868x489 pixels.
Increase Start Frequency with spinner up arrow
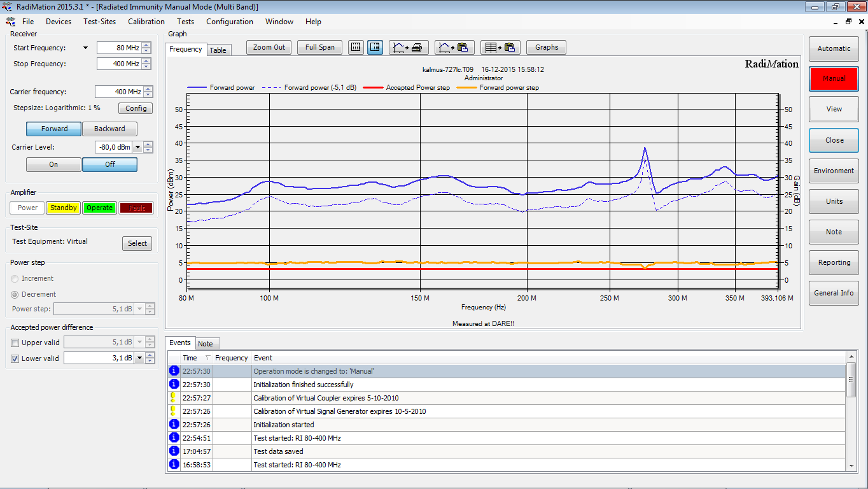point(147,45)
